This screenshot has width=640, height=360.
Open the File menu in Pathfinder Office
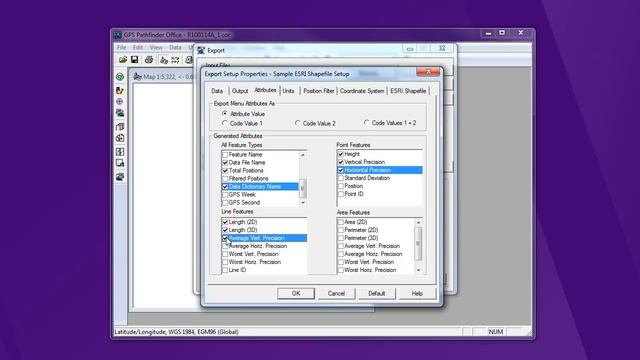pyautogui.click(x=122, y=47)
